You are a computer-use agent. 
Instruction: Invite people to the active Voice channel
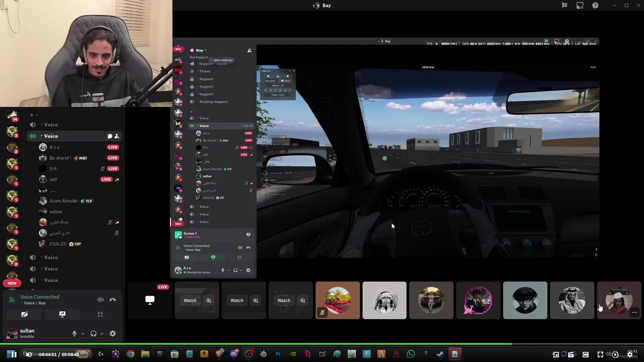point(117,136)
